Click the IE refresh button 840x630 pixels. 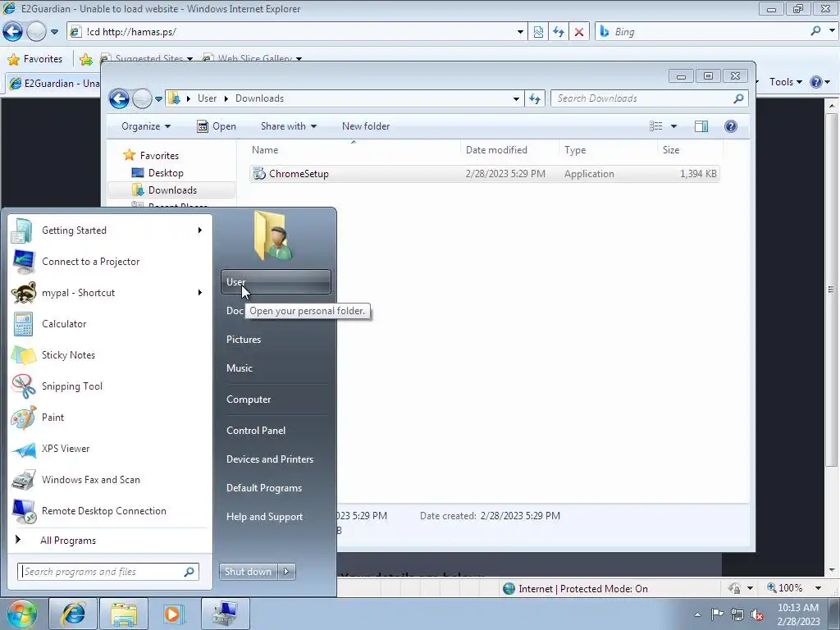pos(559,32)
